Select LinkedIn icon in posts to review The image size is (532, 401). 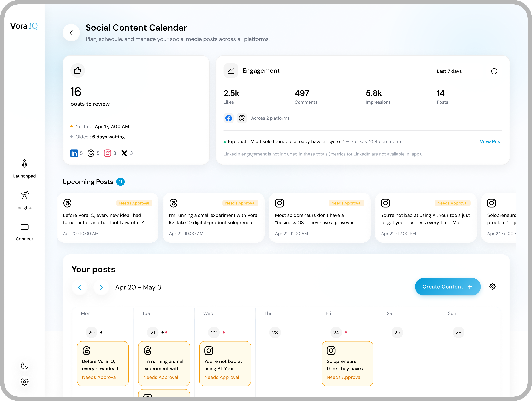tap(74, 153)
